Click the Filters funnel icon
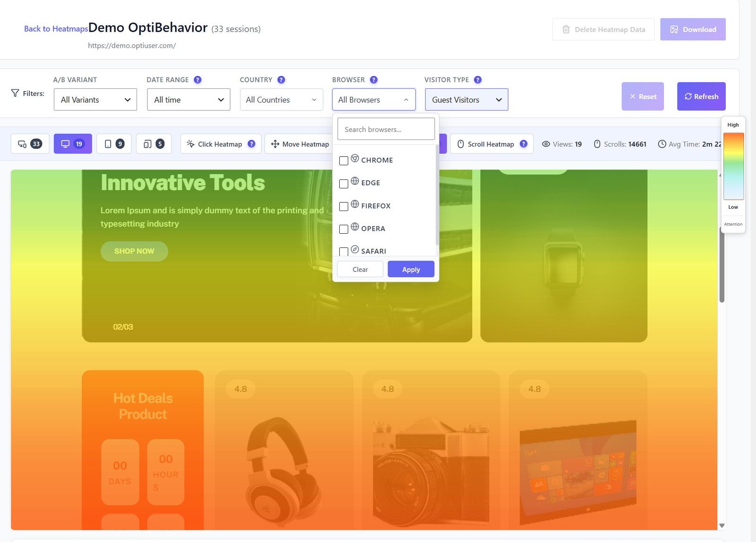756x542 pixels. (x=15, y=93)
